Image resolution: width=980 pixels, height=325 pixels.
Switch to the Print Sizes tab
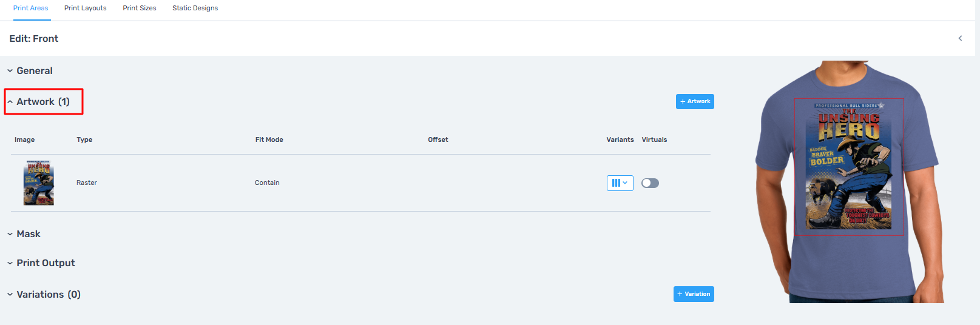140,8
